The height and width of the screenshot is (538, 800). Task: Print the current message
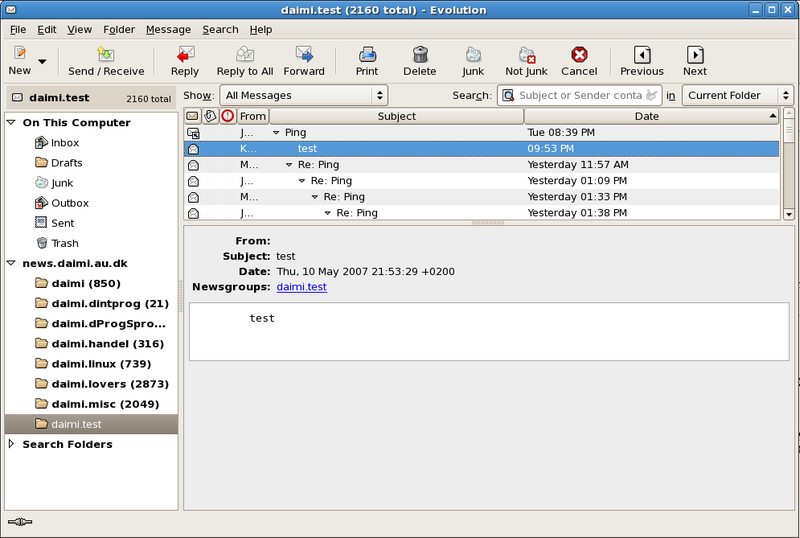pyautogui.click(x=367, y=54)
